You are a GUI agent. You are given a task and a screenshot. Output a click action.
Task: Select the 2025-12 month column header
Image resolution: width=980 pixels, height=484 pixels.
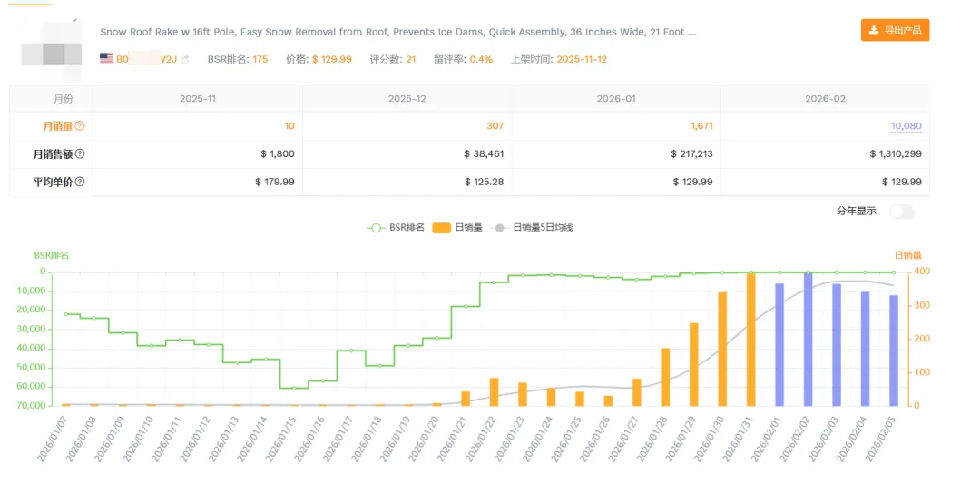click(407, 98)
